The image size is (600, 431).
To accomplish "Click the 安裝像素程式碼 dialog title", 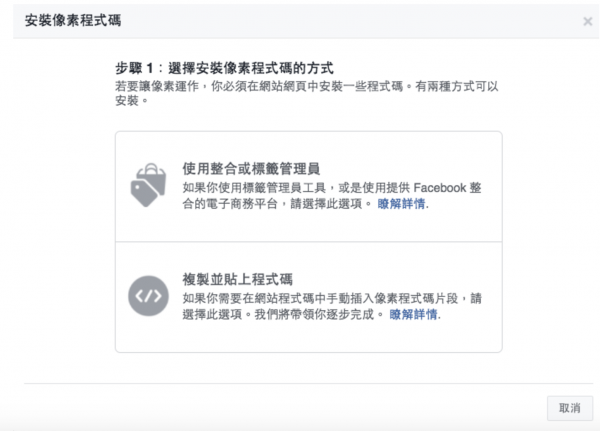I will [x=73, y=20].
